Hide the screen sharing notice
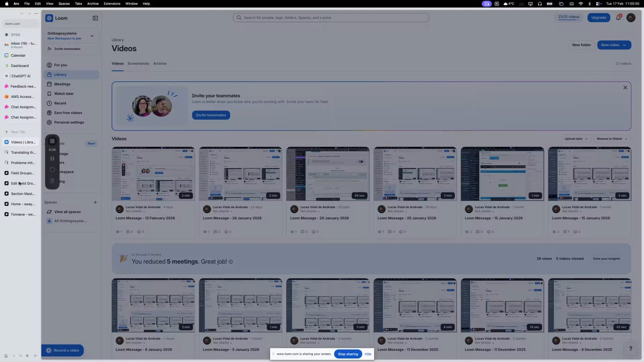The width and height of the screenshot is (644, 362). click(x=368, y=354)
